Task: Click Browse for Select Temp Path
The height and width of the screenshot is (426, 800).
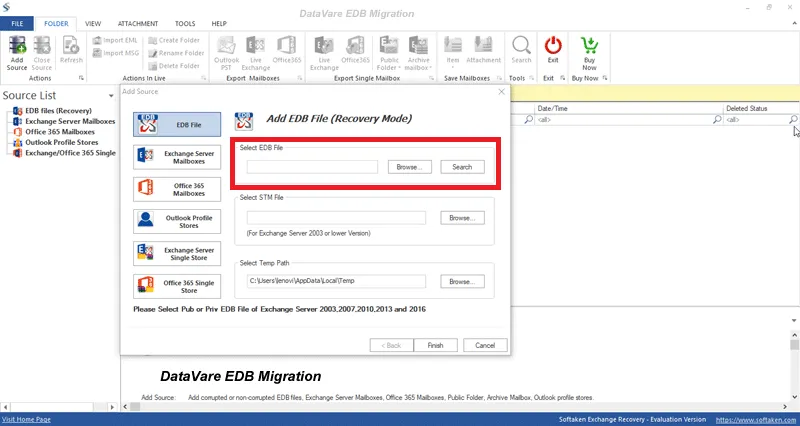Action: 462,281
